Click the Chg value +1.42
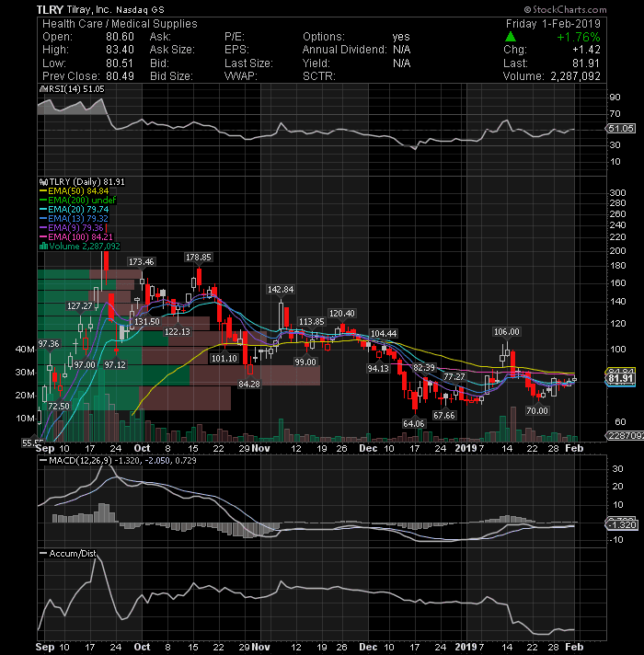 pos(586,50)
